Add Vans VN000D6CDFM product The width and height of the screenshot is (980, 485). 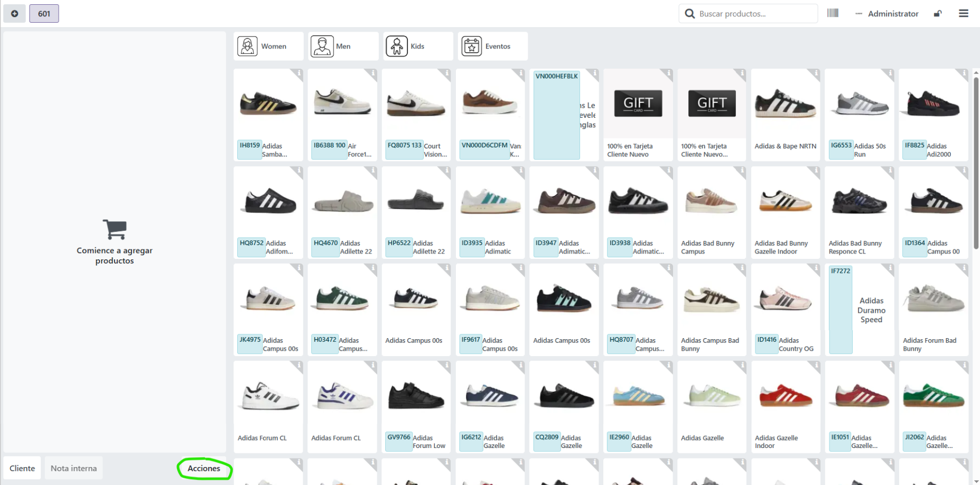click(x=490, y=115)
